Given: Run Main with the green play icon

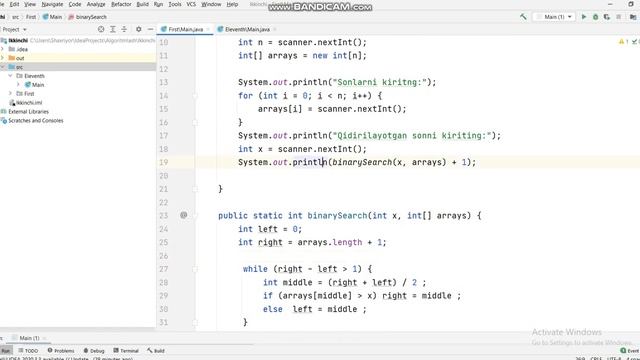Looking at the screenshot, I should pyautogui.click(x=584, y=17).
